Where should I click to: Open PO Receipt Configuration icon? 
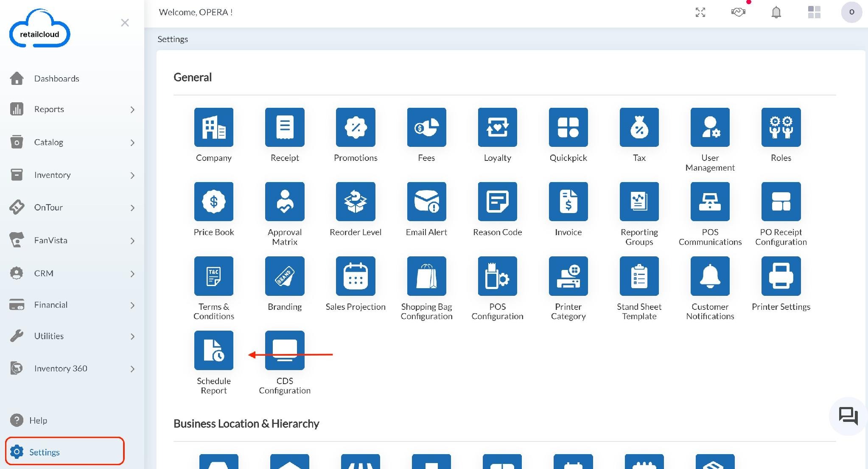(x=781, y=202)
